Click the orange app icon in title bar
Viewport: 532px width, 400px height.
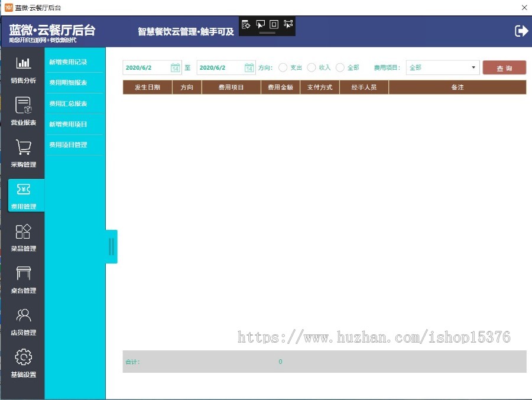click(x=8, y=8)
